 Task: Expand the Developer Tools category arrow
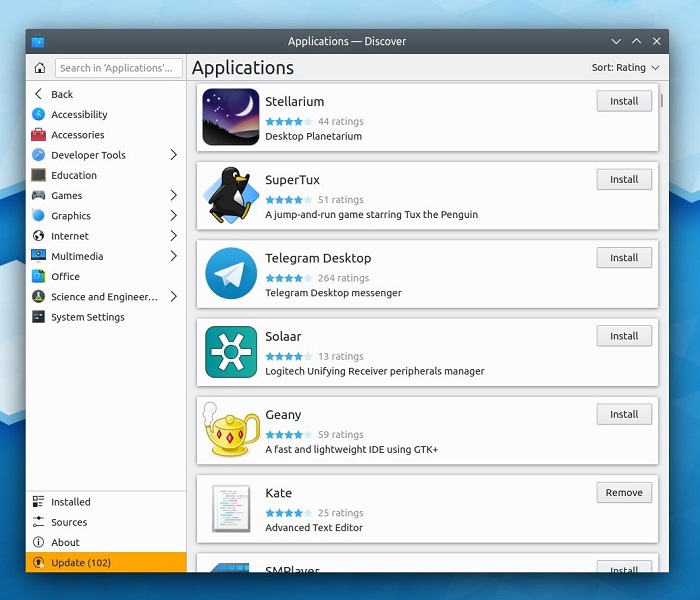tap(173, 155)
